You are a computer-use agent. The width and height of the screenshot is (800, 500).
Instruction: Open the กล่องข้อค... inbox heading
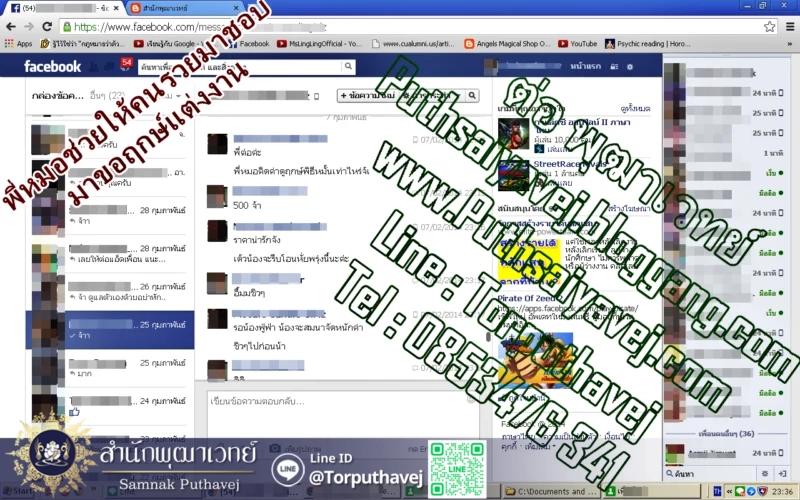click(x=57, y=95)
